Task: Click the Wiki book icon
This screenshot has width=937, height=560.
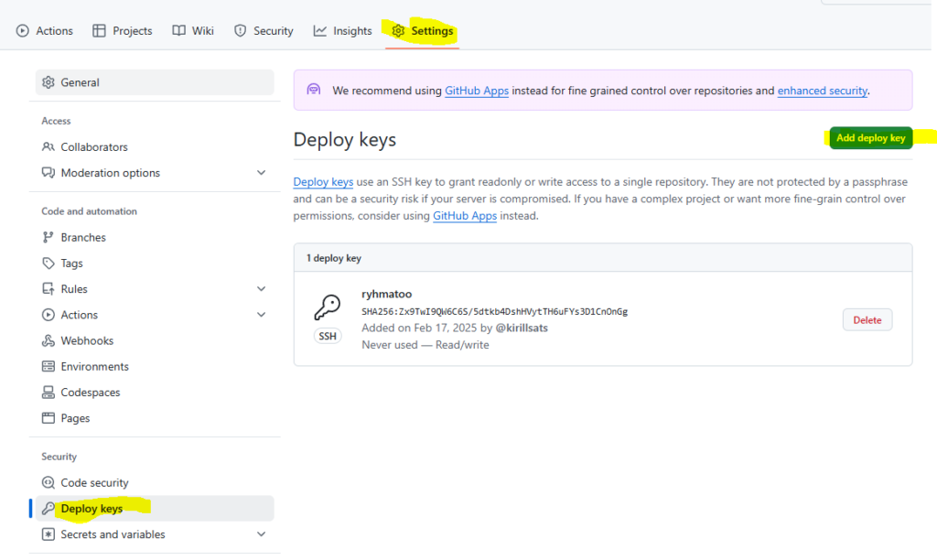Action: [x=178, y=30]
